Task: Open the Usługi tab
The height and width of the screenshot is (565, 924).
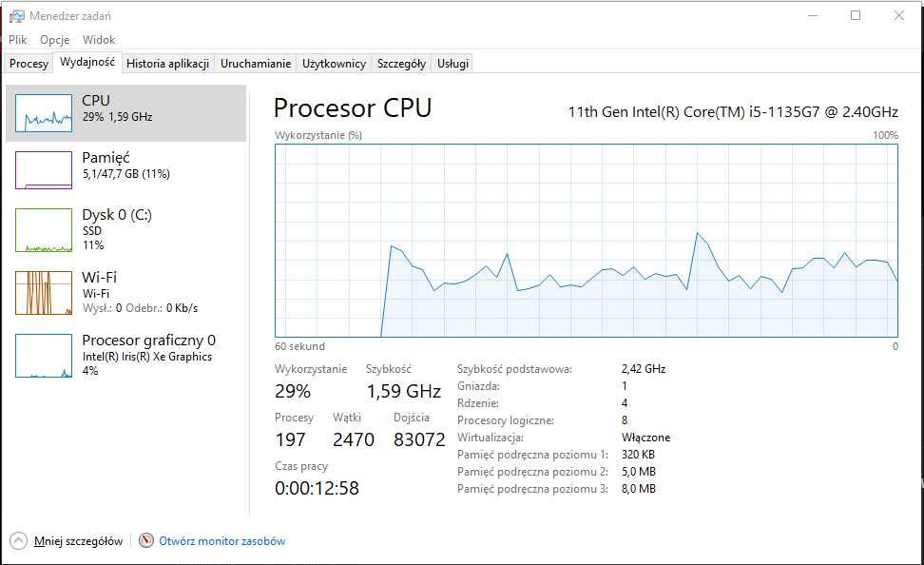Action: click(x=452, y=64)
